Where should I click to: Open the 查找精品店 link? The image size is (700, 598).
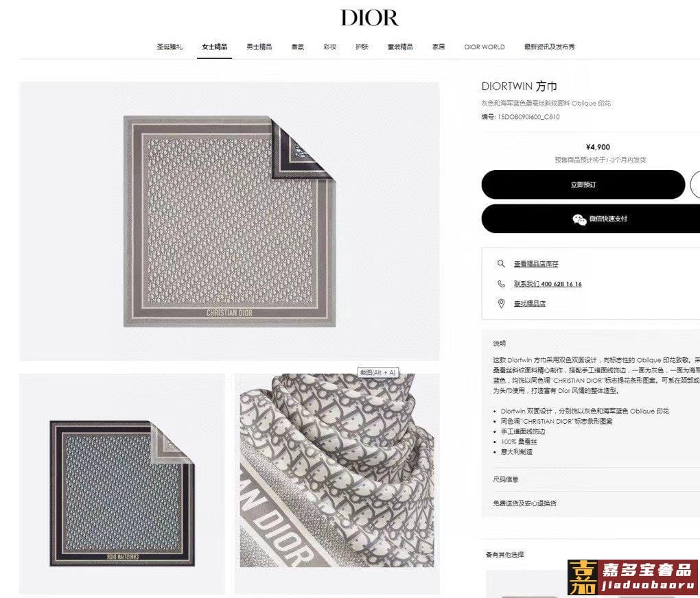pyautogui.click(x=530, y=304)
